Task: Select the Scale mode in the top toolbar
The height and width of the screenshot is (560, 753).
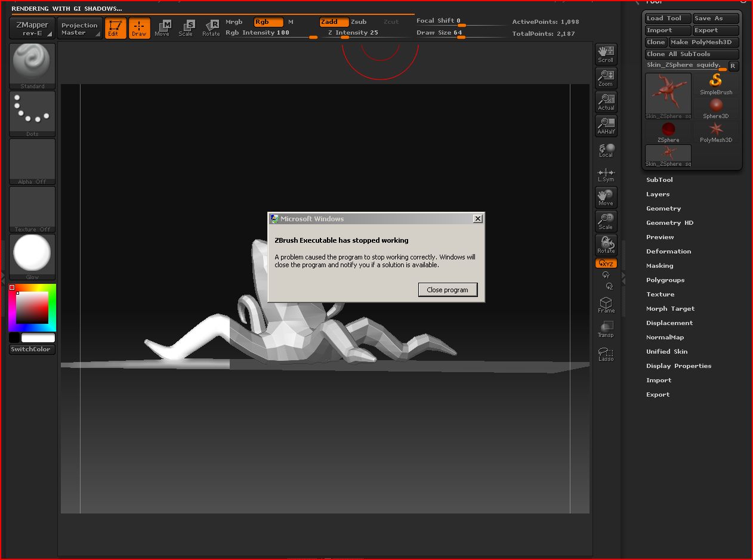Action: [186, 28]
